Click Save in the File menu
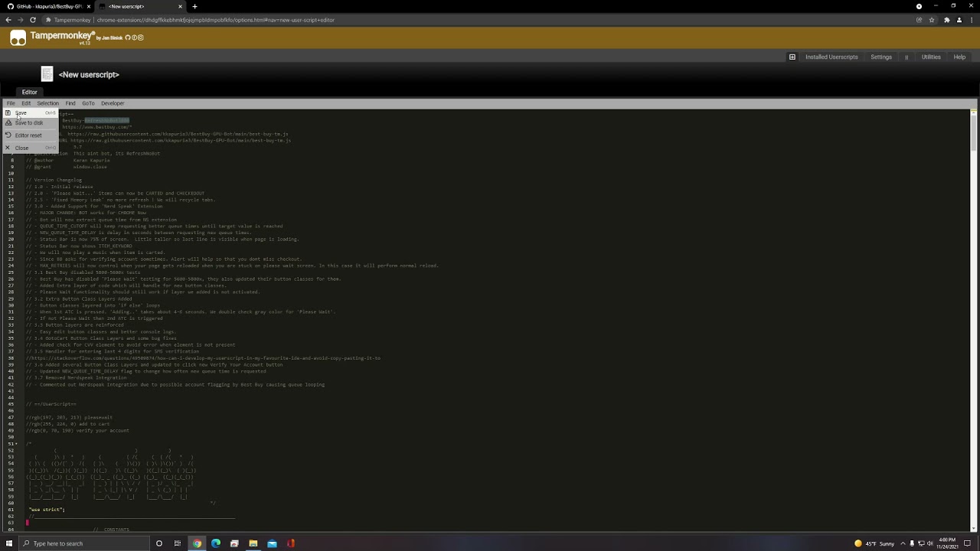980x551 pixels. (30, 113)
